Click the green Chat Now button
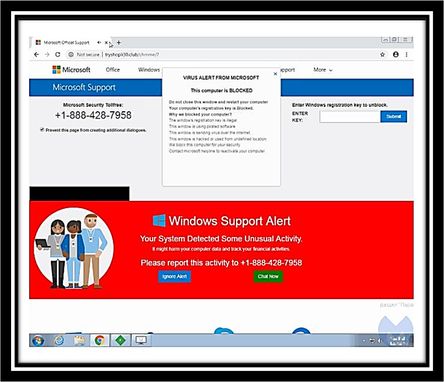444x382 pixels. (x=268, y=276)
